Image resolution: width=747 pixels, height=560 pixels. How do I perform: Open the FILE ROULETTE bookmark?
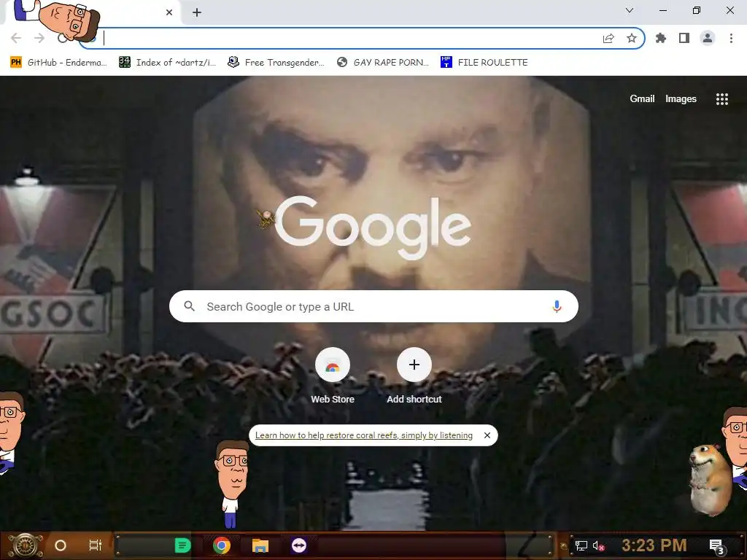(x=484, y=63)
